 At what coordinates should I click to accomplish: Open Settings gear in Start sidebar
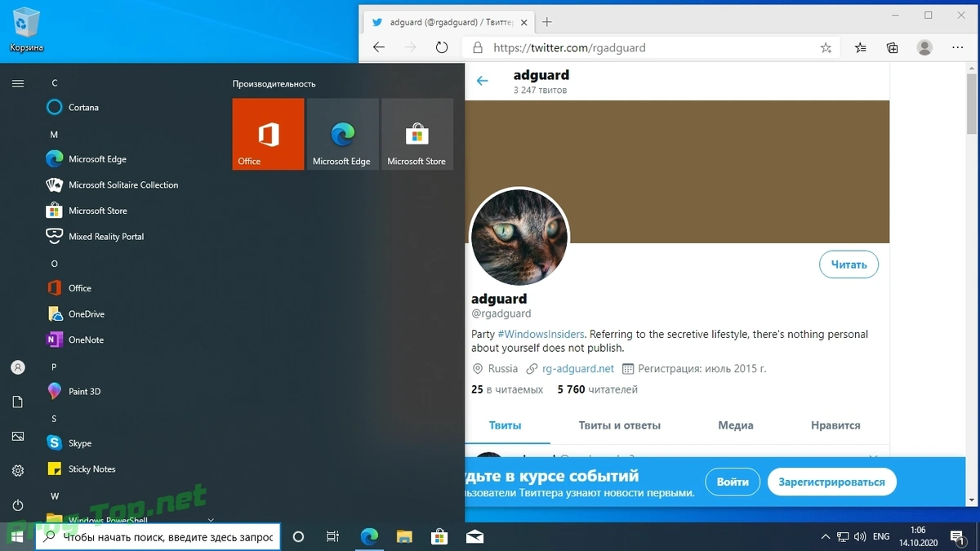(x=18, y=471)
